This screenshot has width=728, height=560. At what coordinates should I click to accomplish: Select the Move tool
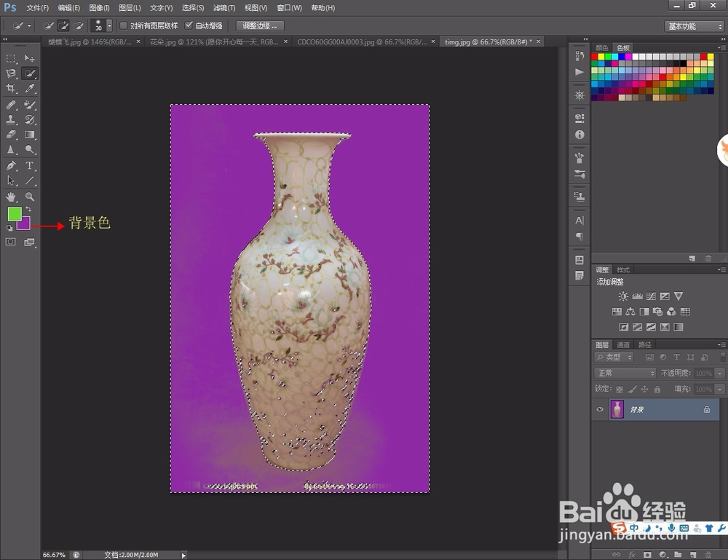30,58
